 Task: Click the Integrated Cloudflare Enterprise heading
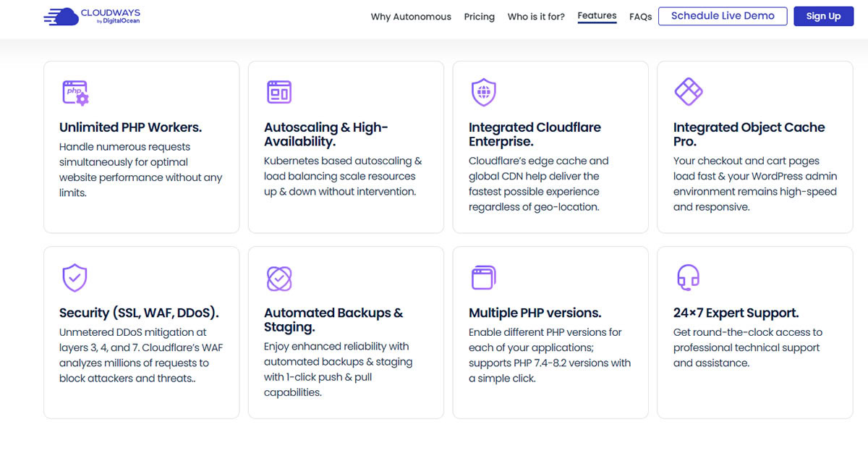pyautogui.click(x=535, y=134)
